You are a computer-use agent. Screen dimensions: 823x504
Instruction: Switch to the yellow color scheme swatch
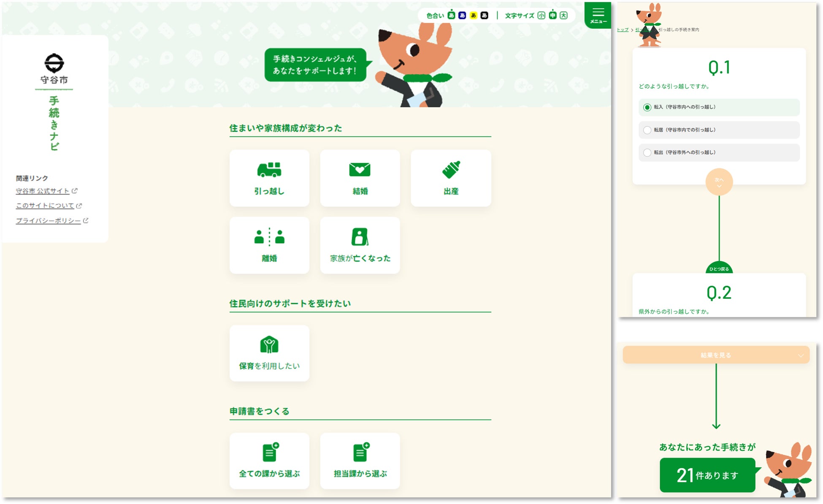coord(473,15)
